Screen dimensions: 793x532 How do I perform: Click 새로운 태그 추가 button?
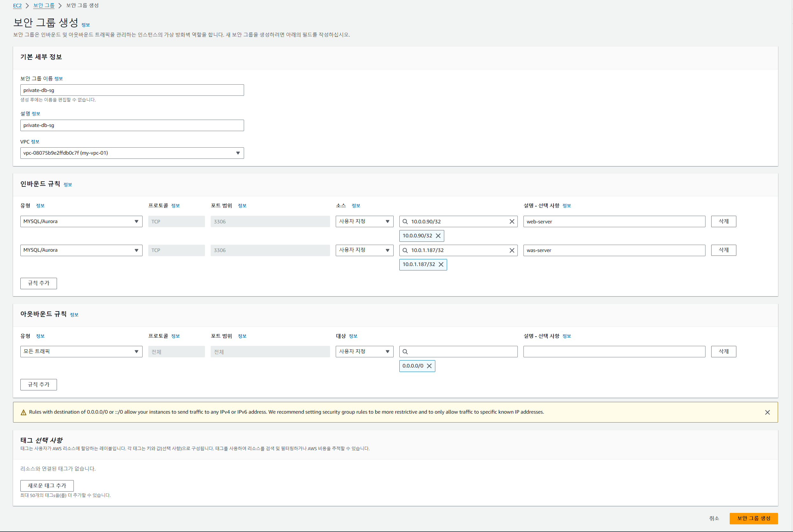tap(47, 486)
